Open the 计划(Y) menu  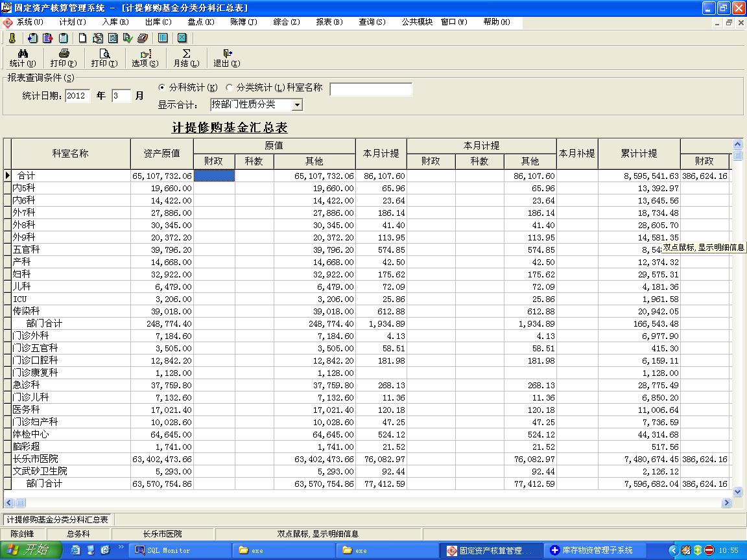click(x=73, y=22)
